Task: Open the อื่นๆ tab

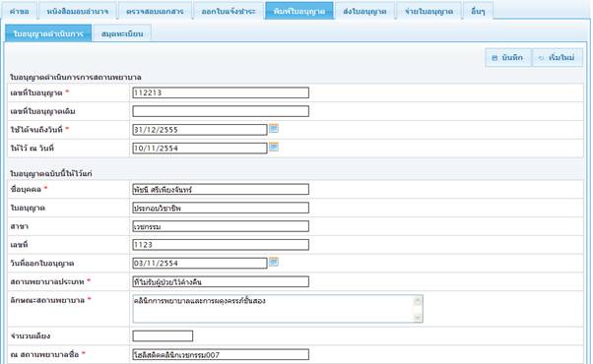Action: [x=478, y=11]
